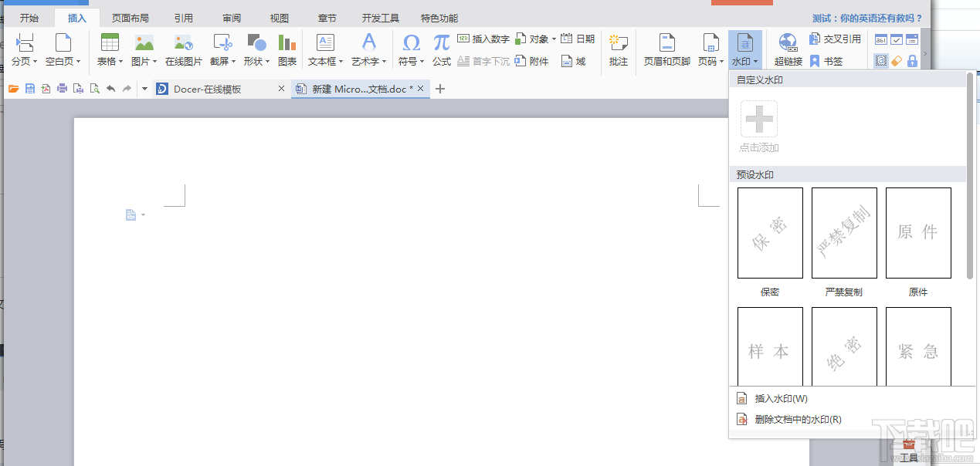
Task: Click 点击添加 to add custom watermark
Action: [x=759, y=127]
